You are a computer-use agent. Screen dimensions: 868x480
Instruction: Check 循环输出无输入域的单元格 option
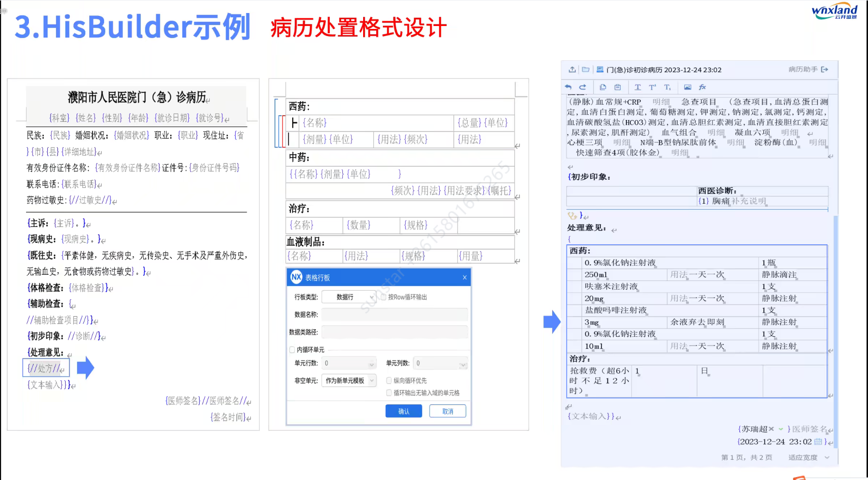(389, 393)
